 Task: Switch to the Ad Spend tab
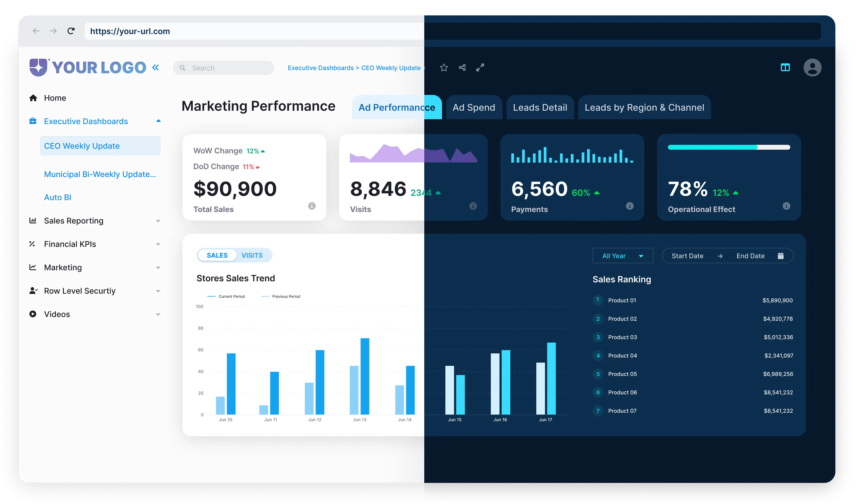click(474, 107)
